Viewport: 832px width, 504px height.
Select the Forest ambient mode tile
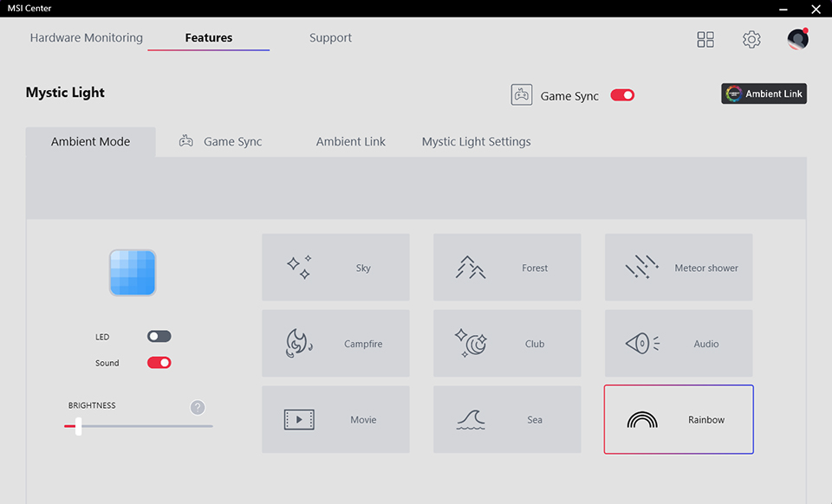click(x=507, y=267)
